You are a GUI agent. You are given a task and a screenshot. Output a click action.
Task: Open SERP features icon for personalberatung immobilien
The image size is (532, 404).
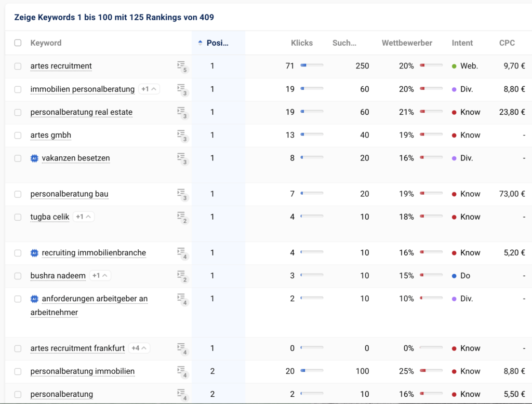182,372
